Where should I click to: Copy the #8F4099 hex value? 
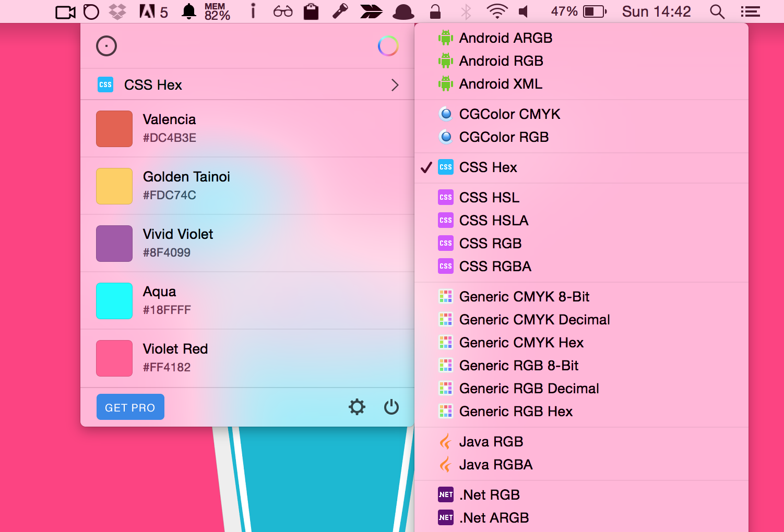click(167, 252)
